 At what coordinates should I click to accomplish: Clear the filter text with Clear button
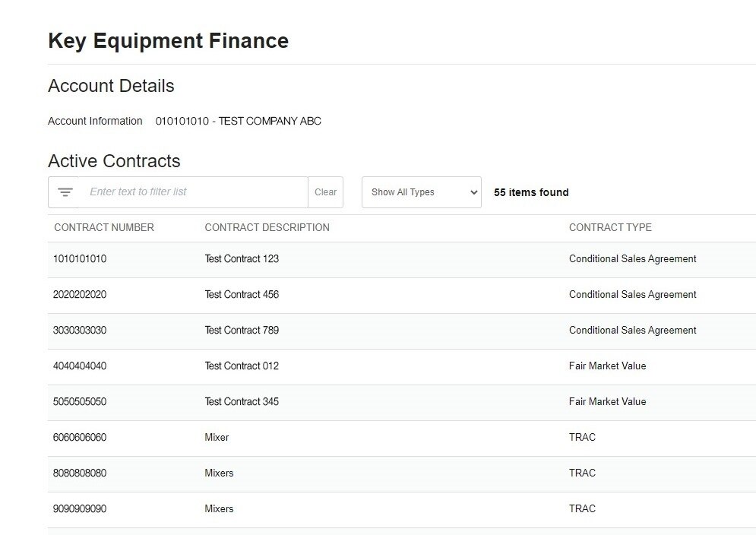tap(325, 192)
